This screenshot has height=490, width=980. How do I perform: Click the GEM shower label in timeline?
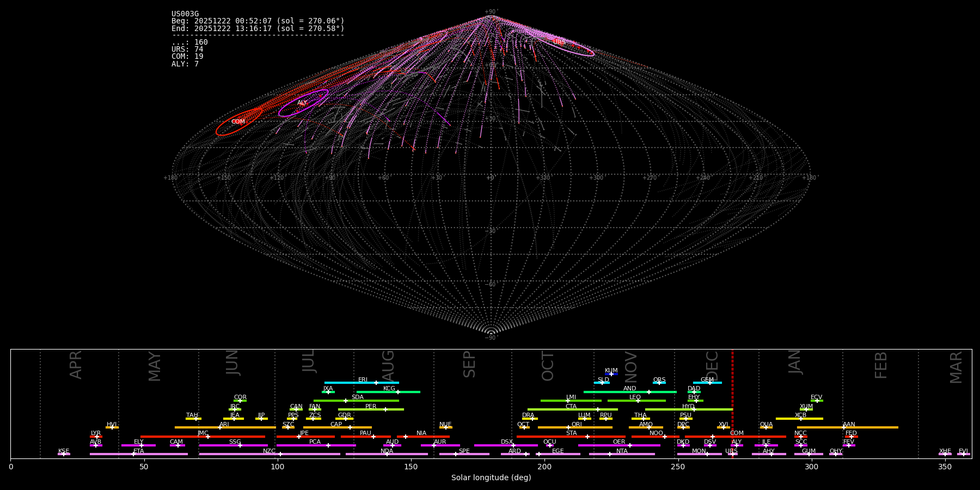click(707, 380)
